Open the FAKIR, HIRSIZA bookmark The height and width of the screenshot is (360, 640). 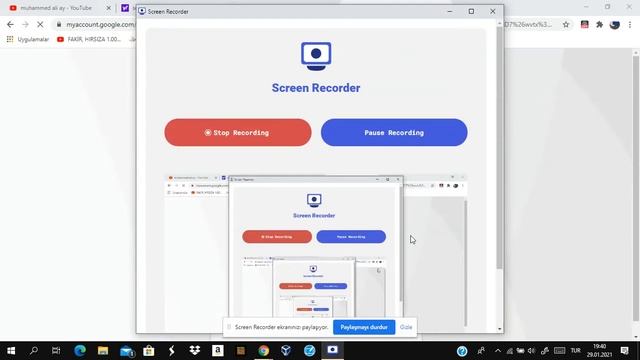pos(89,39)
